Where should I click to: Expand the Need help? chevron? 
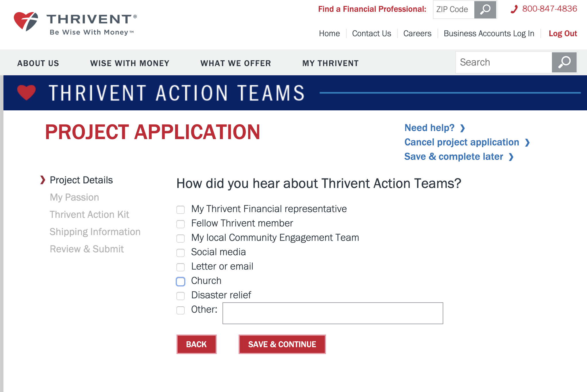coord(463,128)
